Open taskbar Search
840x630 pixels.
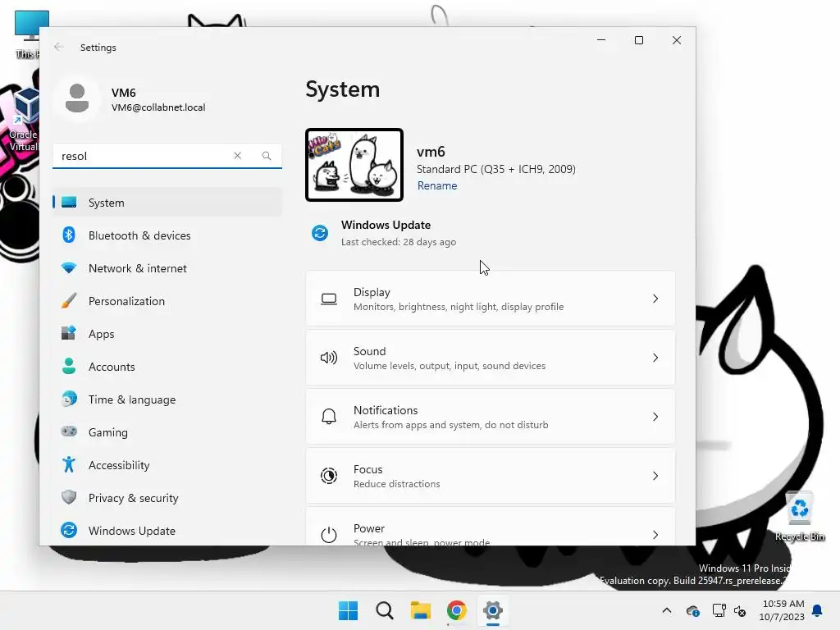pos(385,610)
